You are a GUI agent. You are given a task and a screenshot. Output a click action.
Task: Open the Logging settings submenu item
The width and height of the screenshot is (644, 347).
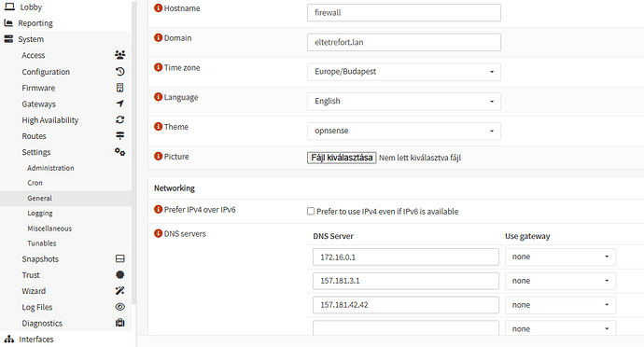point(40,213)
